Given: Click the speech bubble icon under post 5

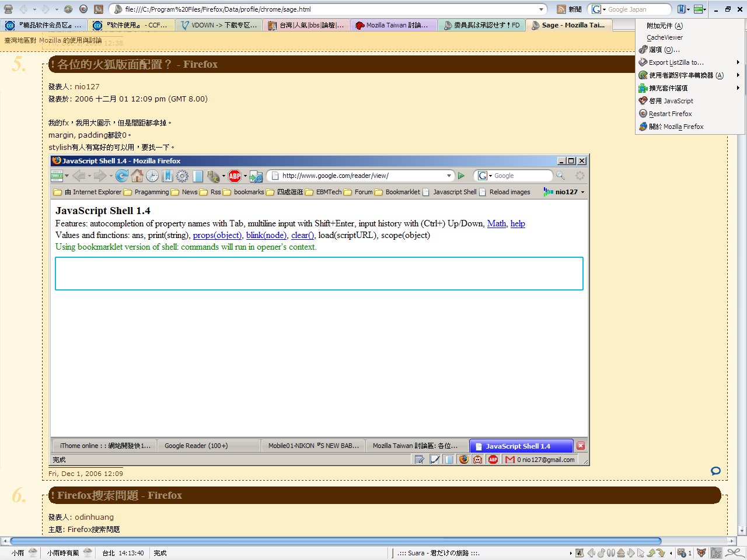Looking at the screenshot, I should coord(715,471).
